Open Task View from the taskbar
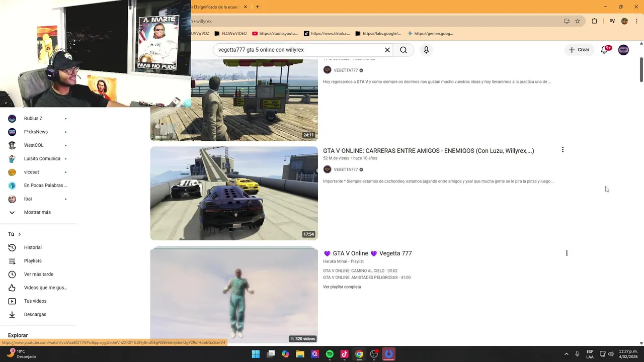 [271, 354]
